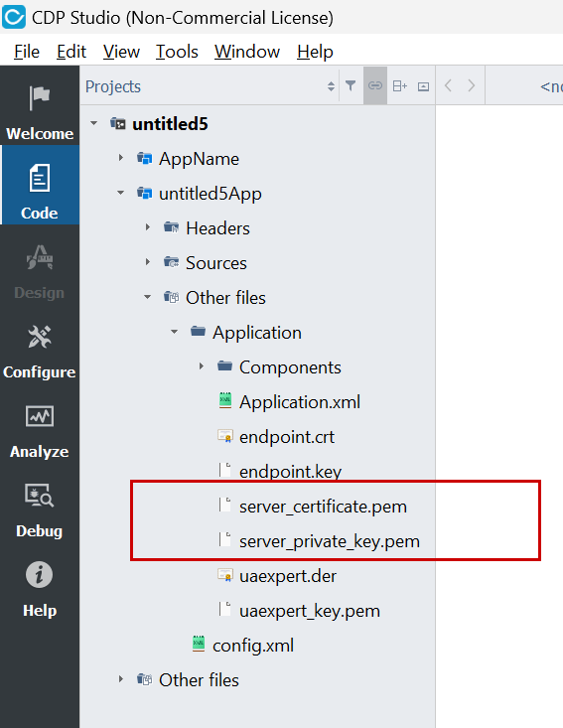
Task: Click the hide sidebar panel icon
Action: click(423, 85)
